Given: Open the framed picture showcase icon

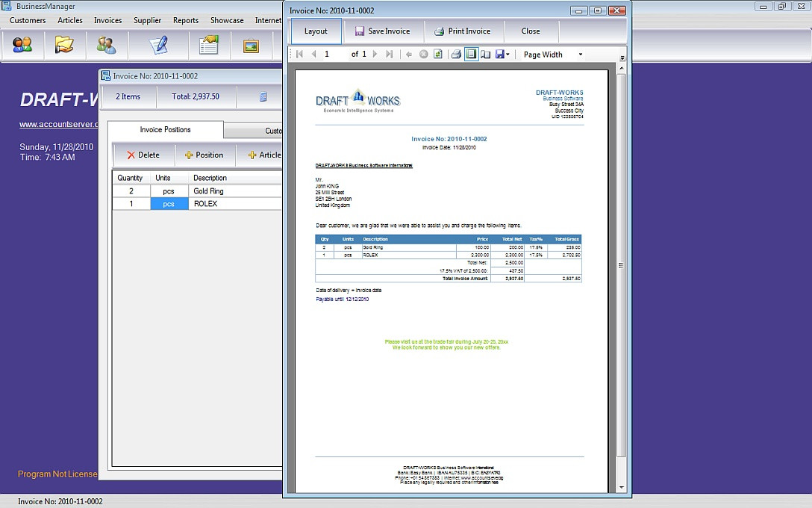Looking at the screenshot, I should (x=252, y=46).
